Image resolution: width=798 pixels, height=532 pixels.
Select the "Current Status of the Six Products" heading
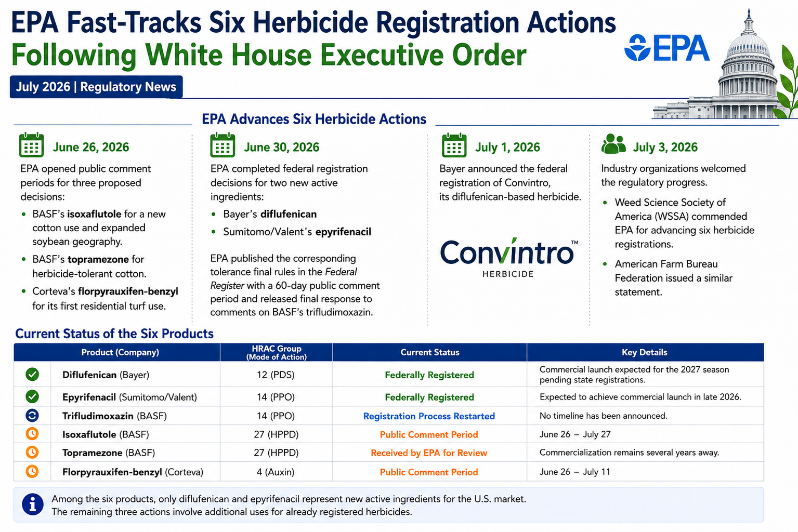click(x=114, y=334)
